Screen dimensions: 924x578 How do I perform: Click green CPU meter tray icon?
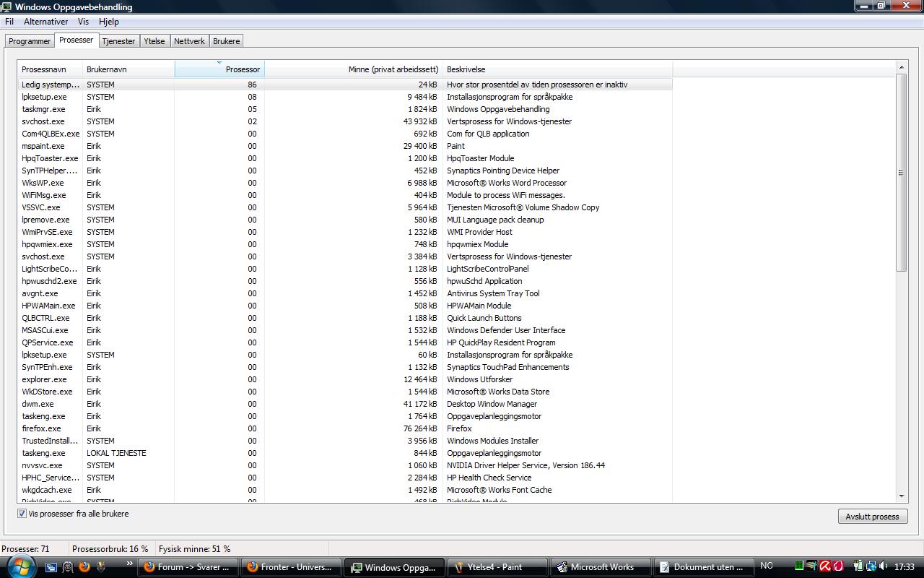point(800,566)
